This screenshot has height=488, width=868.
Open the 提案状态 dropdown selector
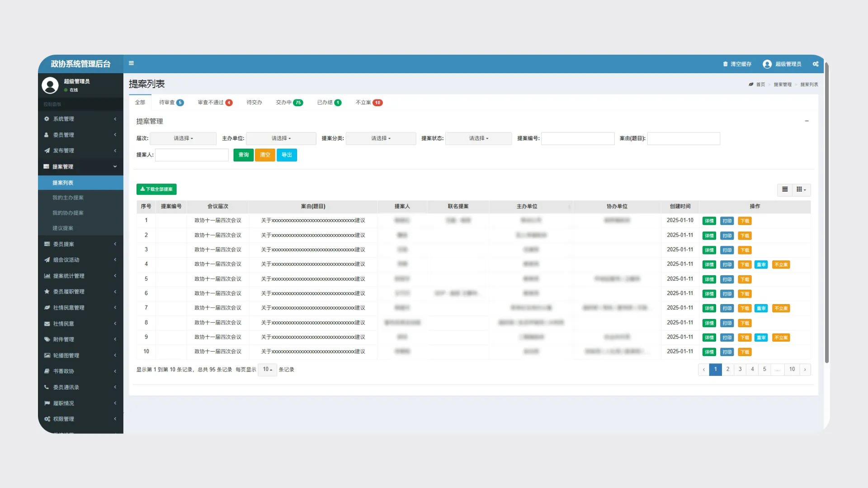click(478, 138)
